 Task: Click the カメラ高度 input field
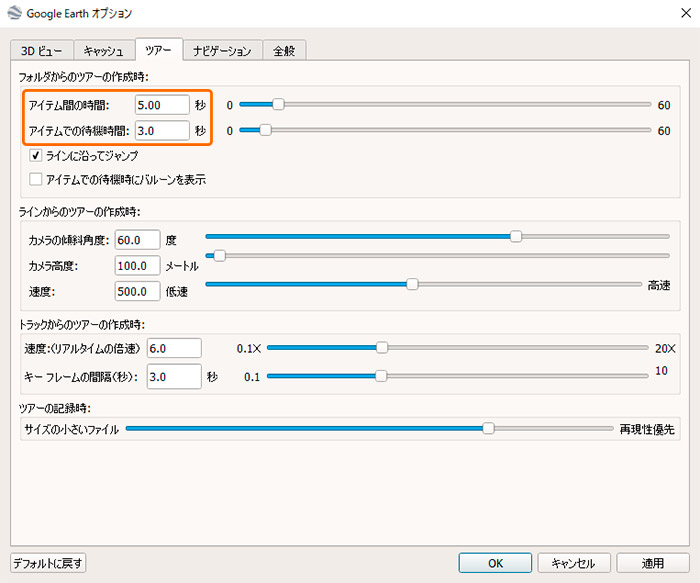(x=137, y=266)
